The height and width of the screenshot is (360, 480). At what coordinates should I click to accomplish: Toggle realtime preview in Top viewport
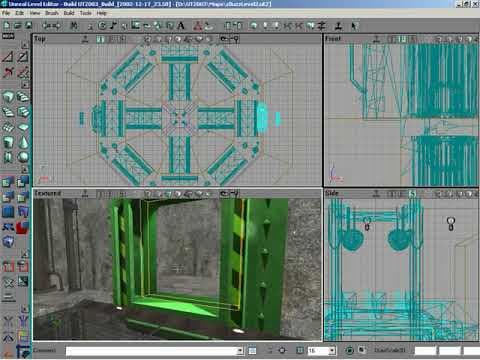click(85, 39)
